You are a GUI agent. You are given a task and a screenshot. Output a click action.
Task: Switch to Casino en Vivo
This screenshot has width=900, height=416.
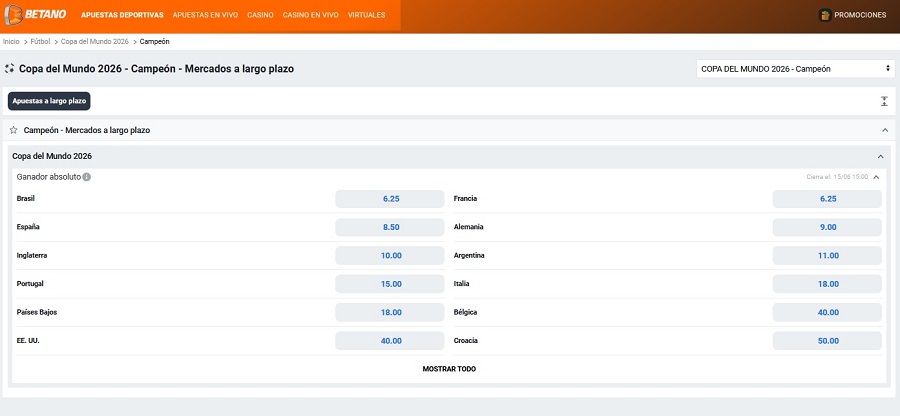(x=311, y=15)
